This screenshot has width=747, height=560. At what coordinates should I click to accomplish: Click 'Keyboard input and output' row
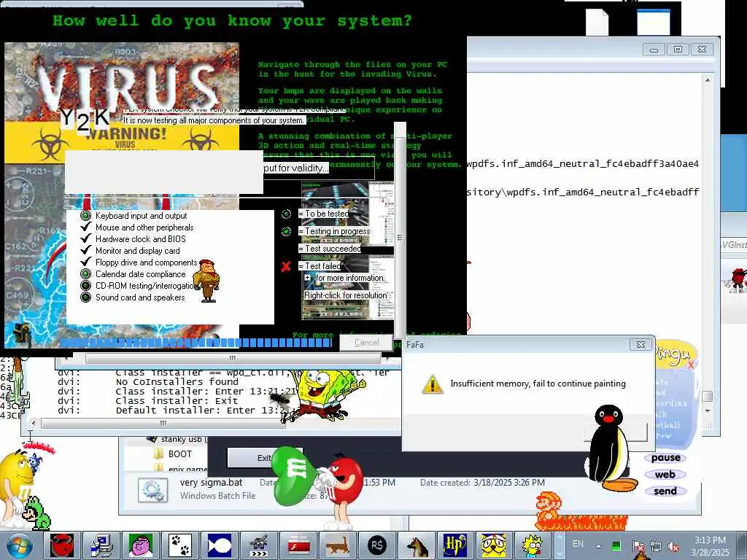point(141,216)
